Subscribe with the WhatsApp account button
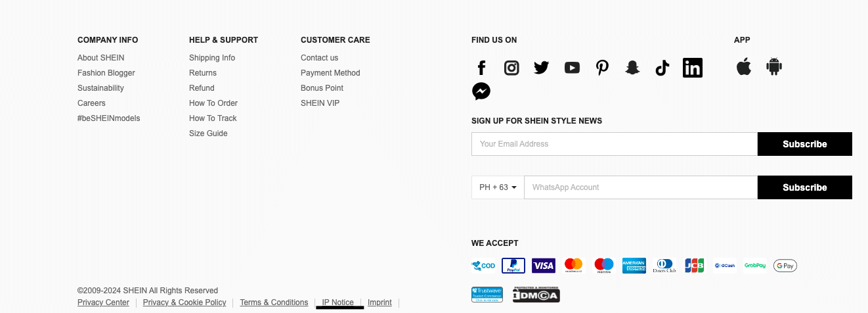The image size is (868, 313). [x=805, y=187]
